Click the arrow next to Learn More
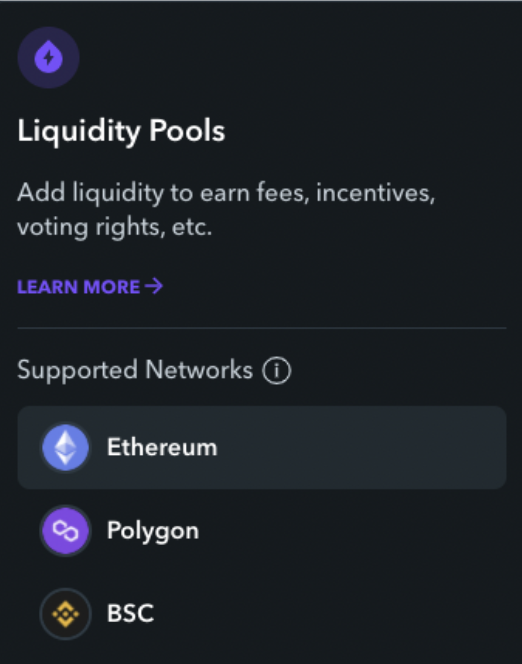522x664 pixels. click(x=154, y=286)
